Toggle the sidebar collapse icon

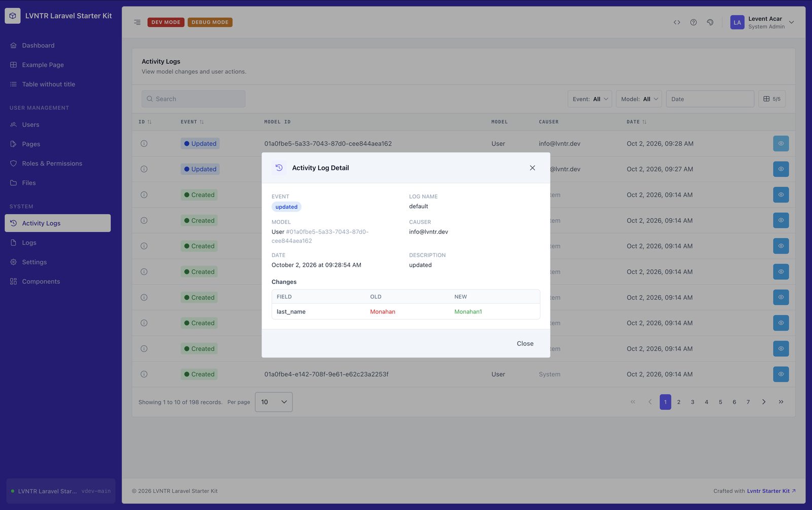point(137,22)
